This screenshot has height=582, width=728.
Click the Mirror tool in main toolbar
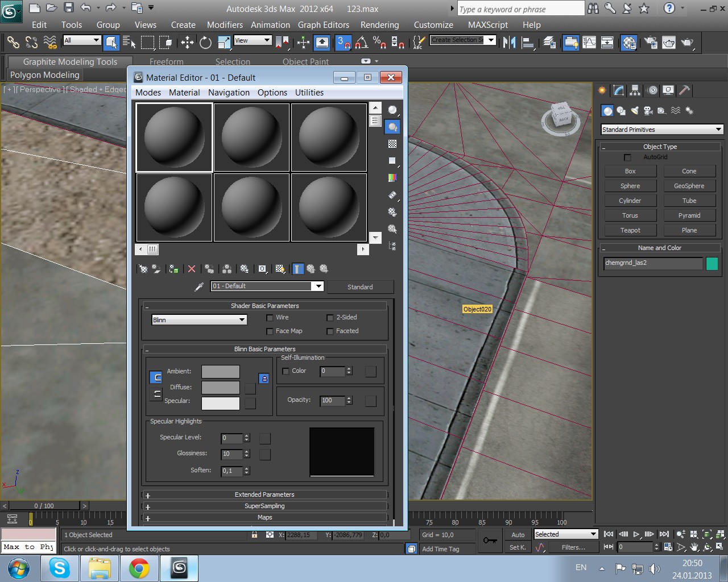(x=510, y=42)
